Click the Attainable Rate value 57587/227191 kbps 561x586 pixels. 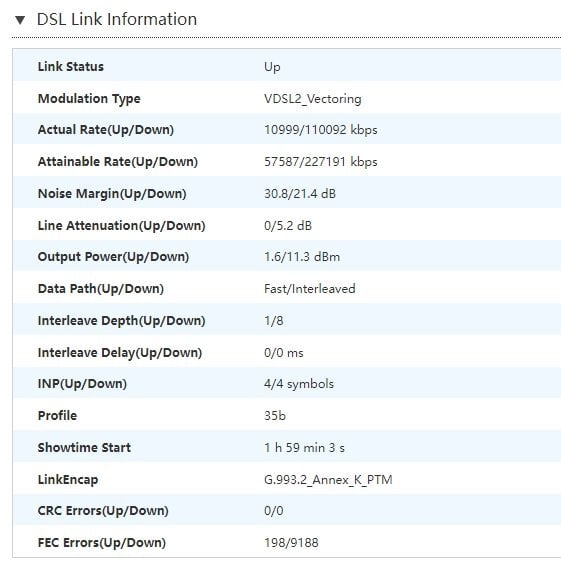point(321,162)
